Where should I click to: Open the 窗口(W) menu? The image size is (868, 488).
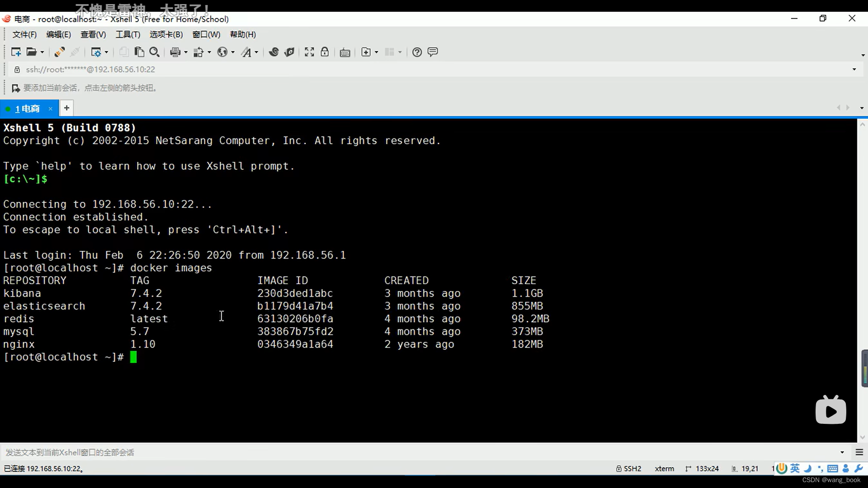tap(206, 34)
